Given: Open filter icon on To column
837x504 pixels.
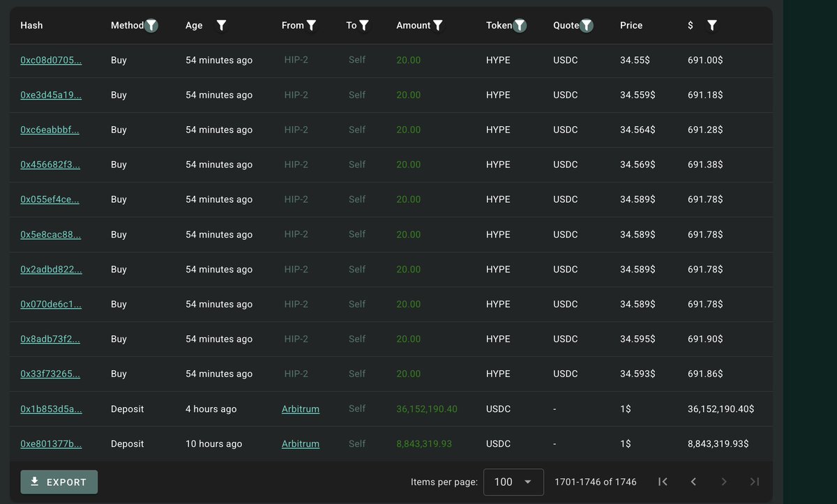Looking at the screenshot, I should [363, 25].
